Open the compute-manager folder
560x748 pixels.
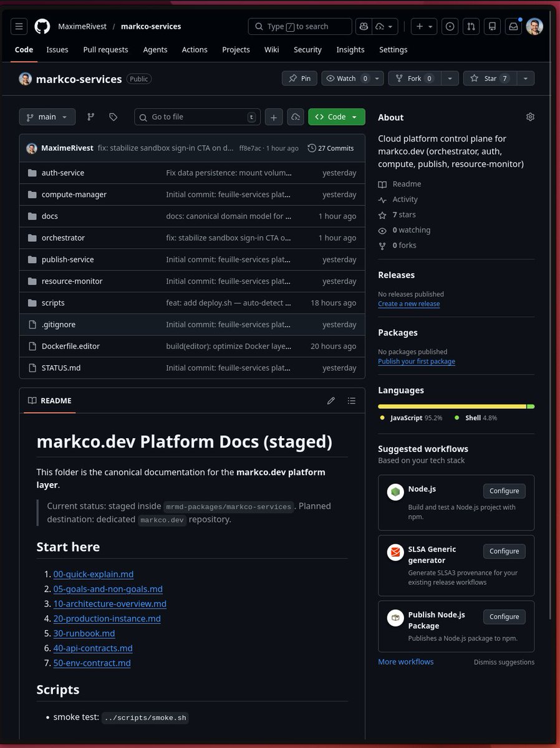[x=74, y=194]
